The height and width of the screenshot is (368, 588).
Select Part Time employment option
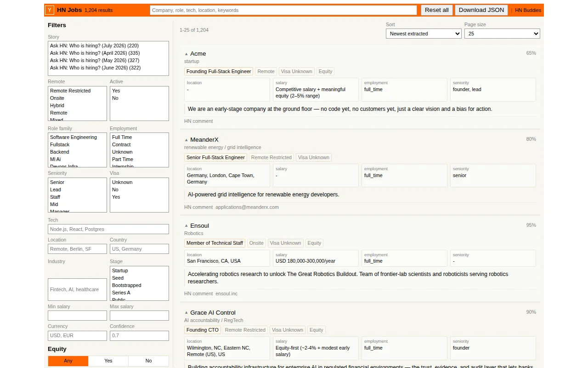[139, 159]
